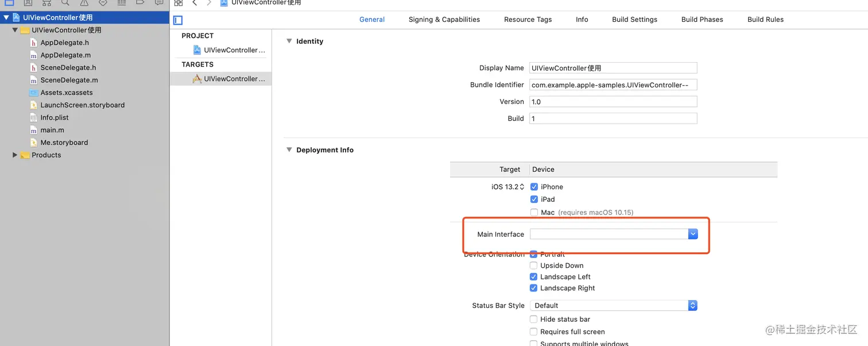Click the Build number field

tap(613, 118)
